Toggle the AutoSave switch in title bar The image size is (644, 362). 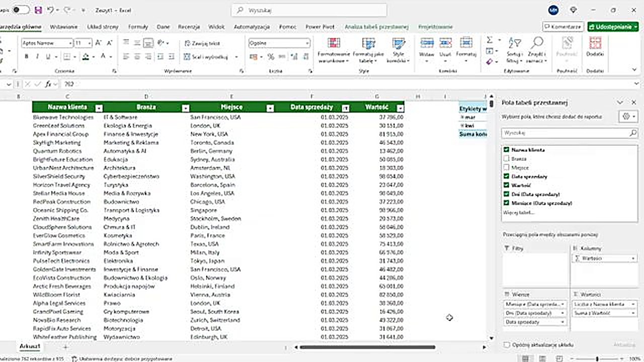click(21, 10)
